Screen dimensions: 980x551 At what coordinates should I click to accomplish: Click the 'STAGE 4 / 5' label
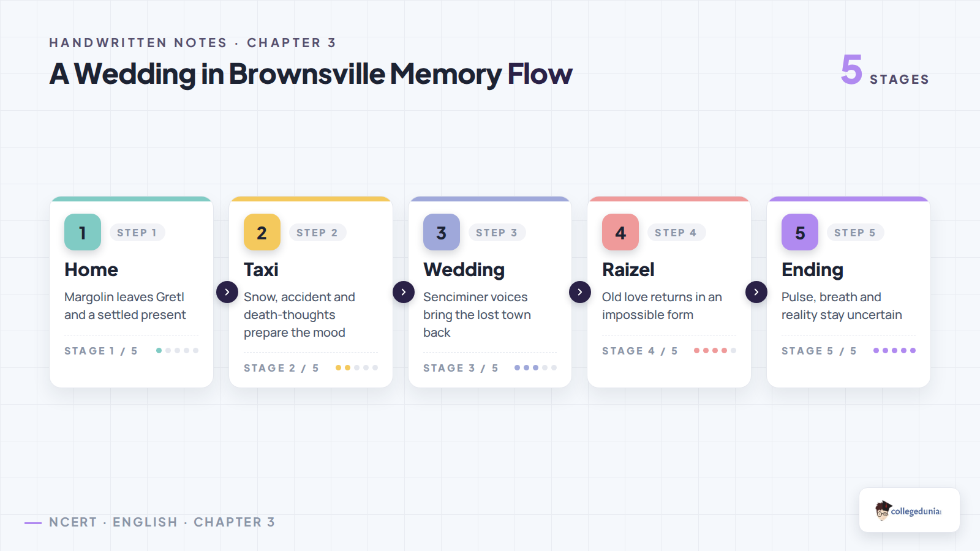click(639, 351)
